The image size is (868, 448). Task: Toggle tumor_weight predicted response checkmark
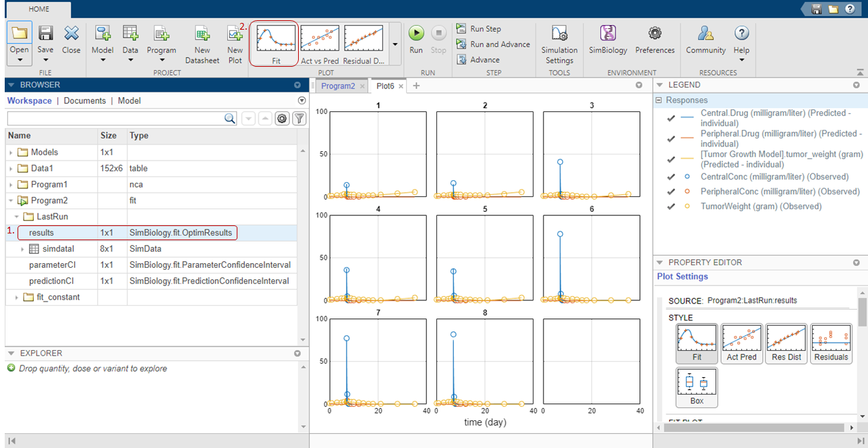pyautogui.click(x=670, y=160)
